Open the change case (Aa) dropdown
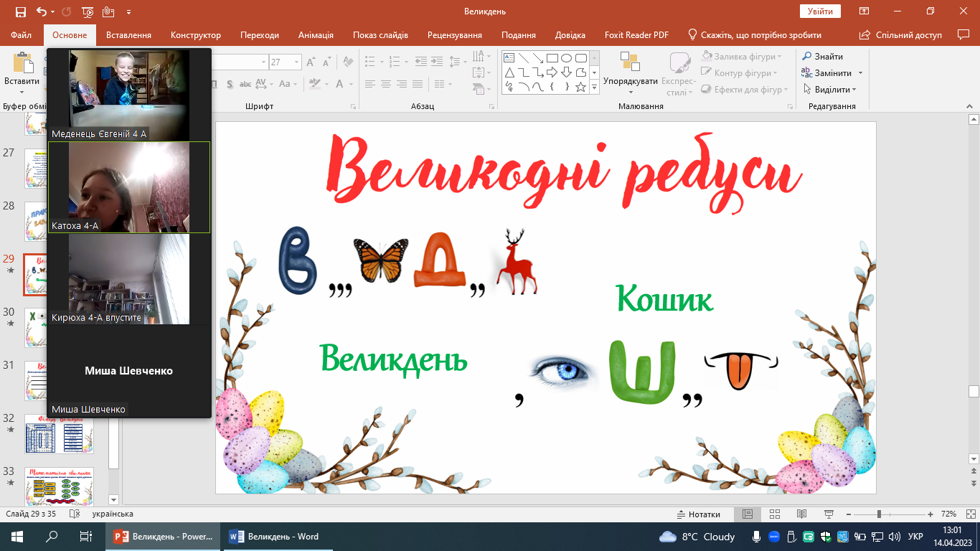Screen dimensions: 980x551 click(x=288, y=84)
